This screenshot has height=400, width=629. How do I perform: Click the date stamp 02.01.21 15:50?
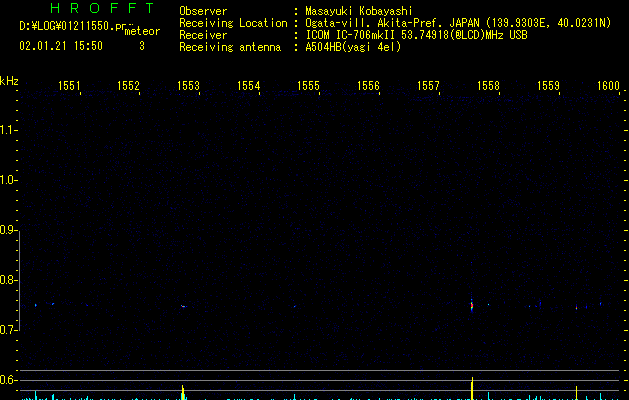[x=61, y=46]
